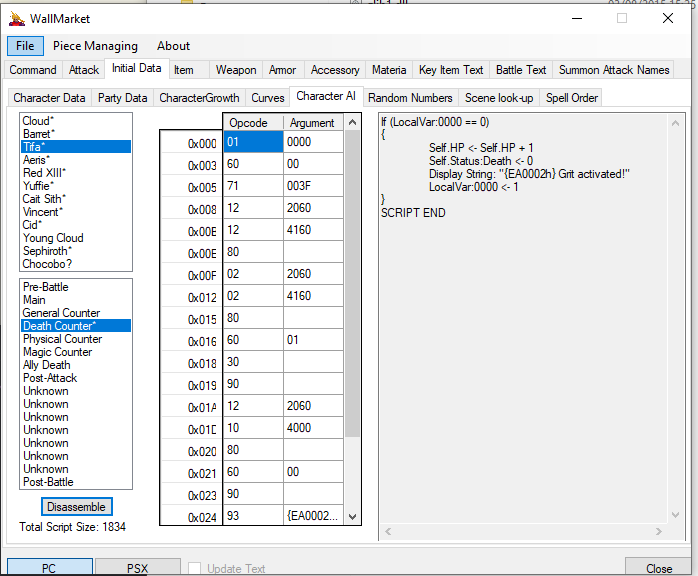Switch to the Battle Text tab

pyautogui.click(x=521, y=70)
